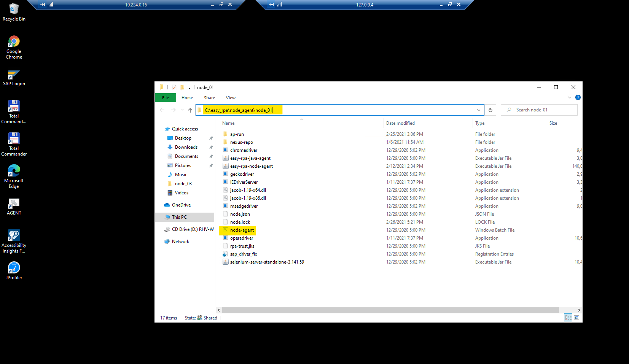This screenshot has width=629, height=364.
Task: Expand the ribbon using the chevron
Action: (569, 98)
